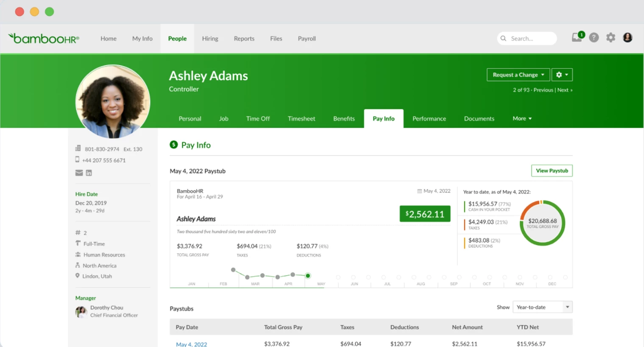Click the YTD Net column header
The width and height of the screenshot is (644, 347).
click(x=528, y=327)
